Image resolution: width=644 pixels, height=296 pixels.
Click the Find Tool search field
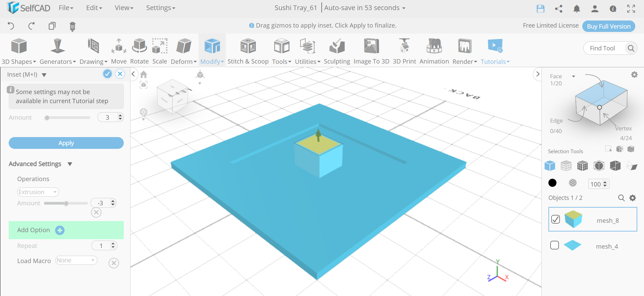coord(605,48)
